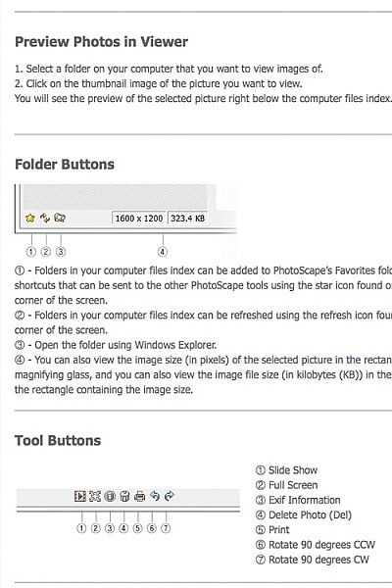Click the Delete Photo (Del) legend text
The height and width of the screenshot is (588, 392).
pyautogui.click(x=311, y=514)
